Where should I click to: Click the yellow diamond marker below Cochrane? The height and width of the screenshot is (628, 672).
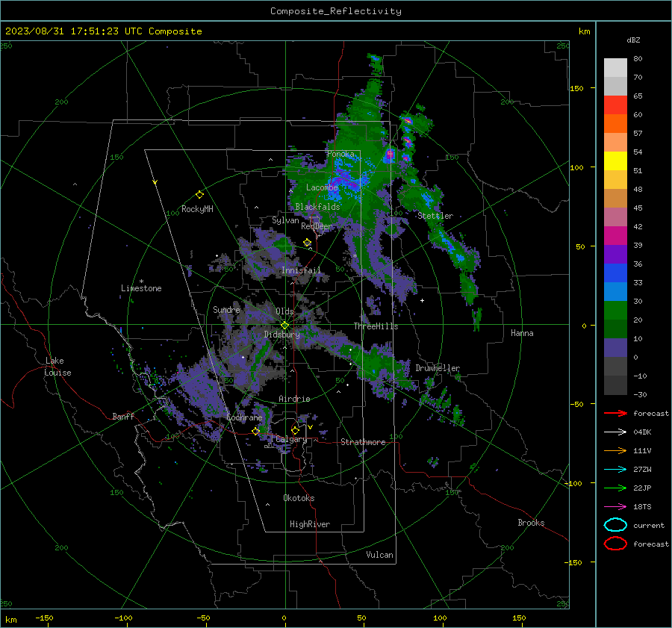(x=255, y=432)
